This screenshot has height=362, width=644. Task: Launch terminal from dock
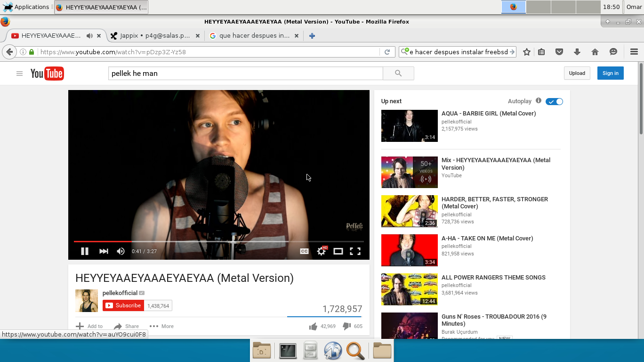(288, 351)
